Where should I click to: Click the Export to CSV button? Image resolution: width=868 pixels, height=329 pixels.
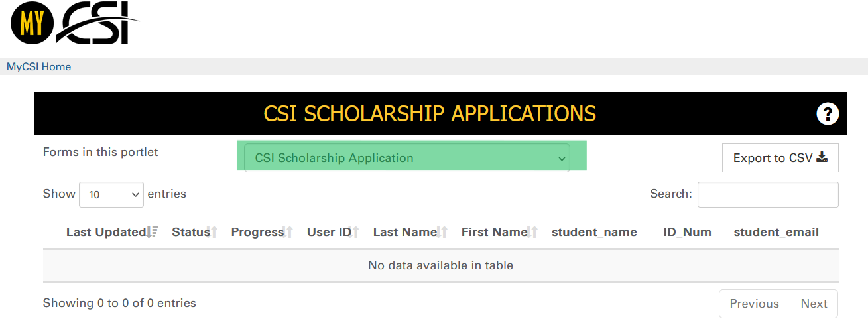(x=780, y=158)
